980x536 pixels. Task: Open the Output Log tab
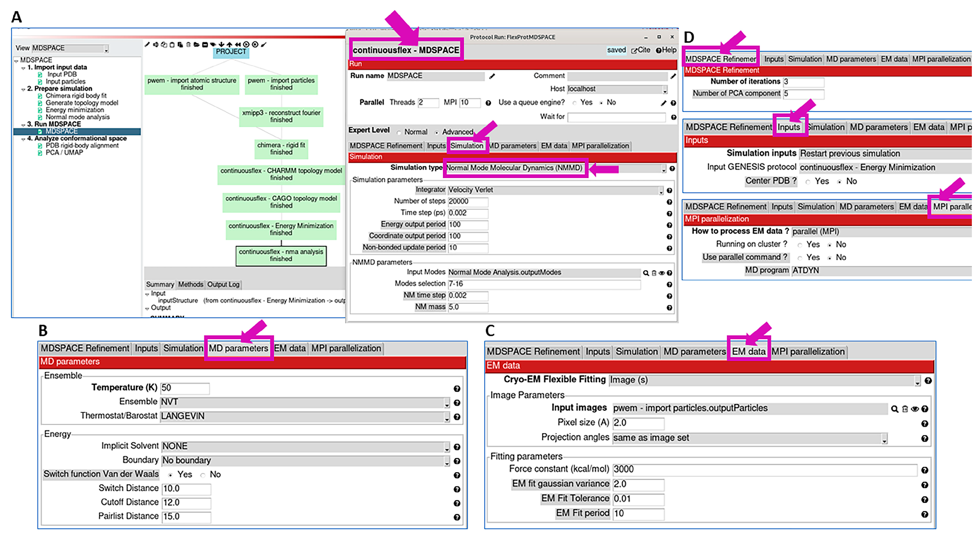pos(223,285)
